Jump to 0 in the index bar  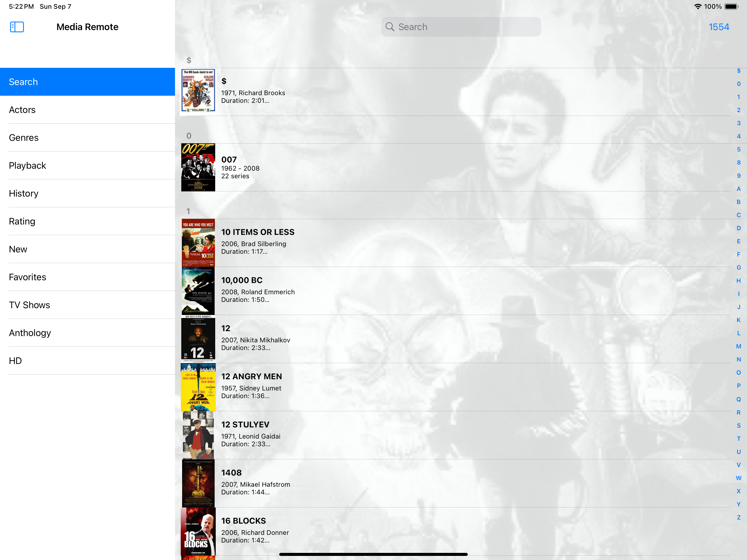739,84
